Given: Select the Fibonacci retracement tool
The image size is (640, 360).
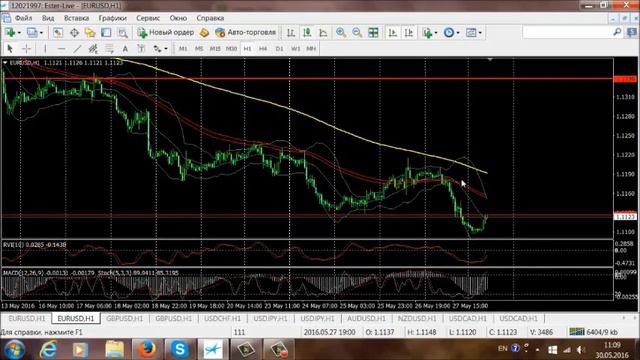Looking at the screenshot, I should pyautogui.click(x=109, y=49).
